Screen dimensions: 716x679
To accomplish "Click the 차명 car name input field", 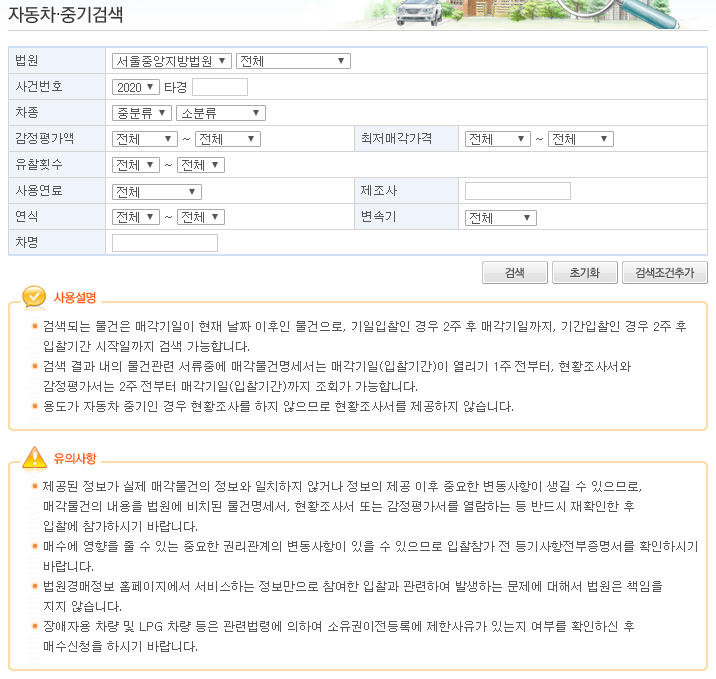I will pos(165,243).
